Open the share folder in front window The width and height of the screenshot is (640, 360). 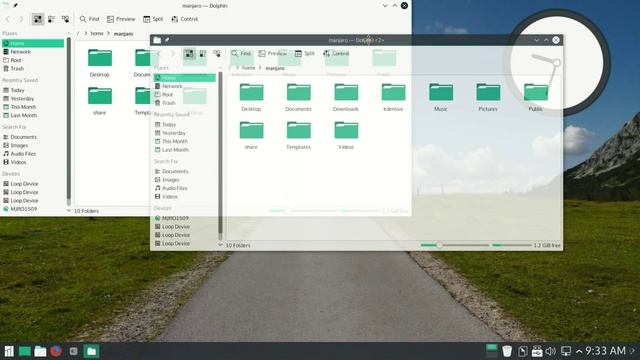[251, 135]
